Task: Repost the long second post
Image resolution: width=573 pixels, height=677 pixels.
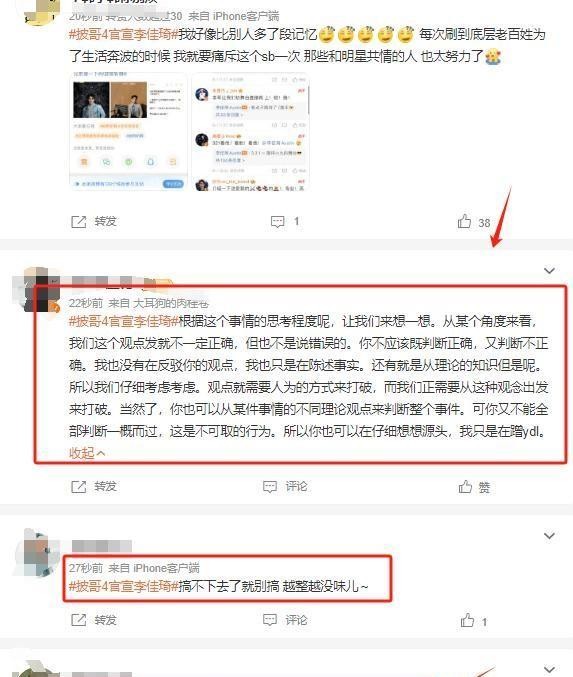Action: (x=94, y=487)
